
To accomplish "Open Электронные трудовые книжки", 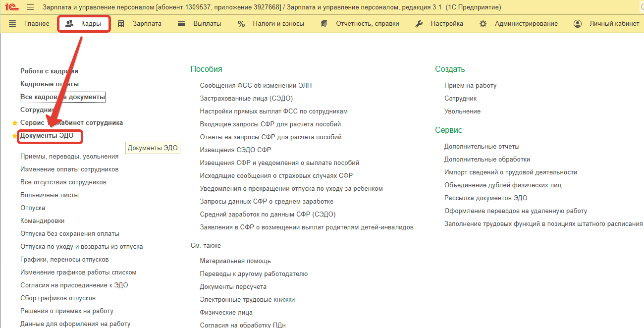I will pos(247,300).
